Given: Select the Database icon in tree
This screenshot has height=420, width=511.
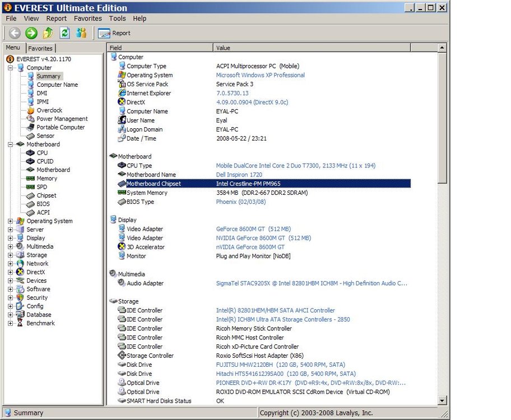Looking at the screenshot, I should click(x=20, y=314).
